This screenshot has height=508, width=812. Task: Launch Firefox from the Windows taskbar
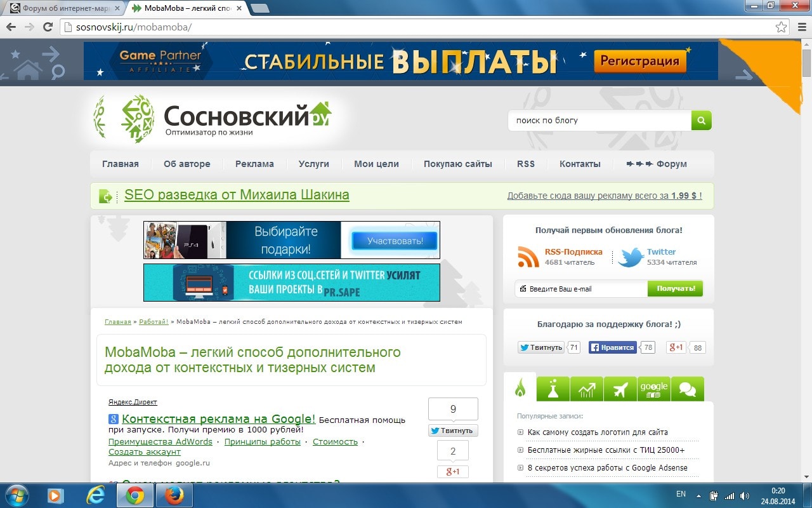[173, 495]
